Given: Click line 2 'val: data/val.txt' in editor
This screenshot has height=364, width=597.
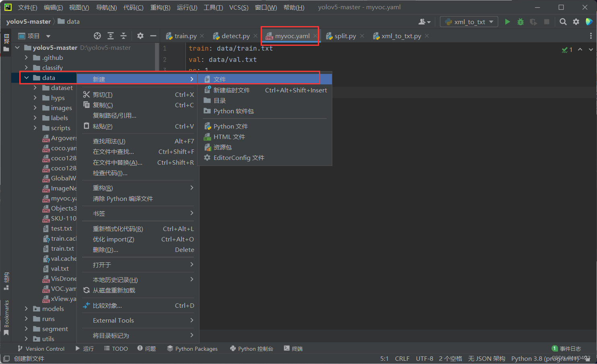Looking at the screenshot, I should (x=222, y=59).
